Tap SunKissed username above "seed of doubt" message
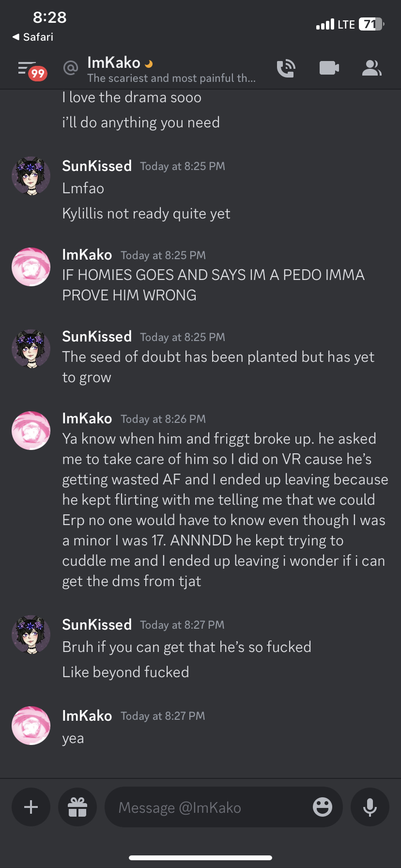Viewport: 401px width, 868px height. (x=97, y=337)
